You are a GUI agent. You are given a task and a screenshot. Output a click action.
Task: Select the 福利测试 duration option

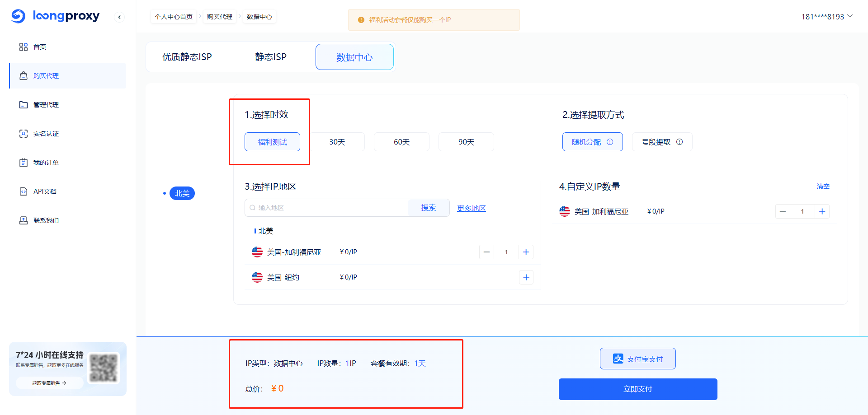coord(272,141)
